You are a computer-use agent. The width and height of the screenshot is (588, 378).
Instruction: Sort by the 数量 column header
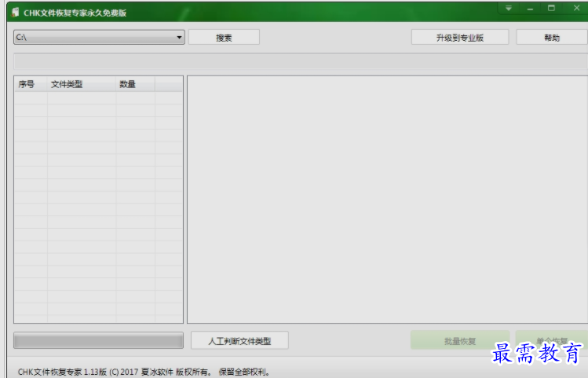pyautogui.click(x=135, y=84)
